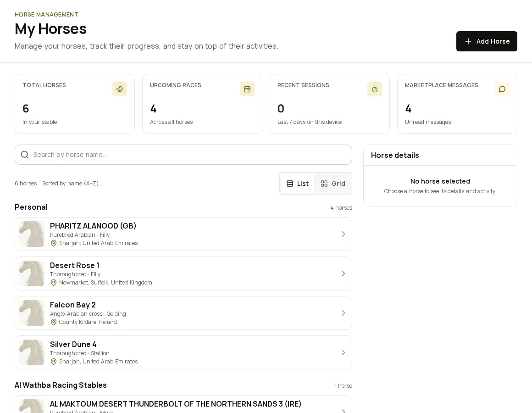532x413 pixels.
Task: Open Desert Rose 1 chevron arrow
Action: [344, 273]
